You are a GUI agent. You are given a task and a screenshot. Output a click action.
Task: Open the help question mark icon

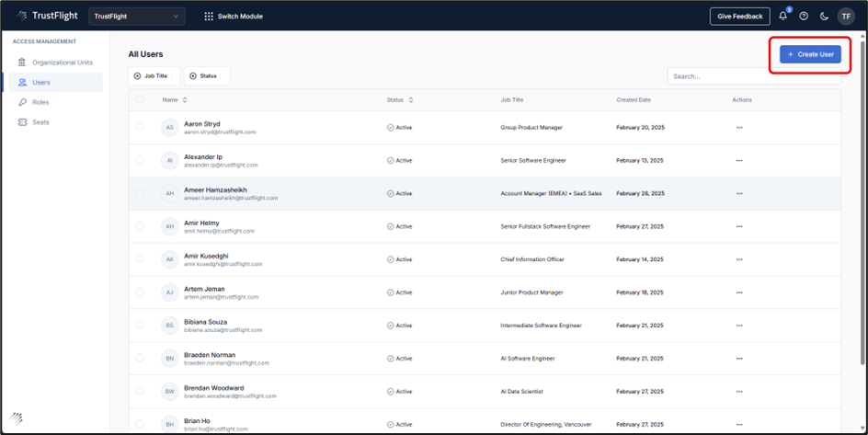pos(804,17)
